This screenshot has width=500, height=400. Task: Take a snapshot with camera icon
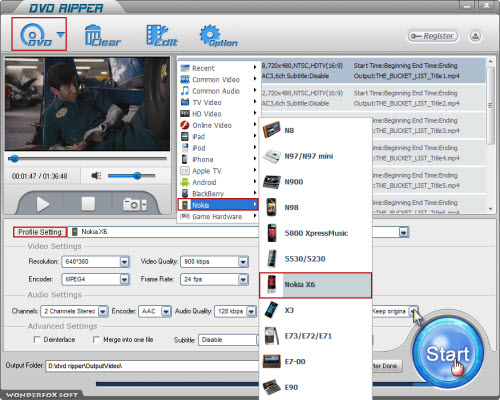tap(132, 204)
